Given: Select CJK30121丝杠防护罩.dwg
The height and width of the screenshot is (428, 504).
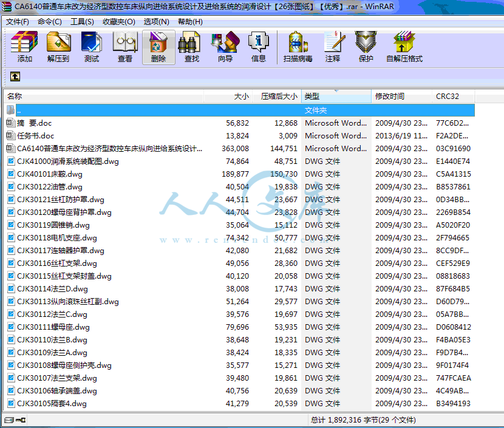Looking at the screenshot, I should point(61,200).
